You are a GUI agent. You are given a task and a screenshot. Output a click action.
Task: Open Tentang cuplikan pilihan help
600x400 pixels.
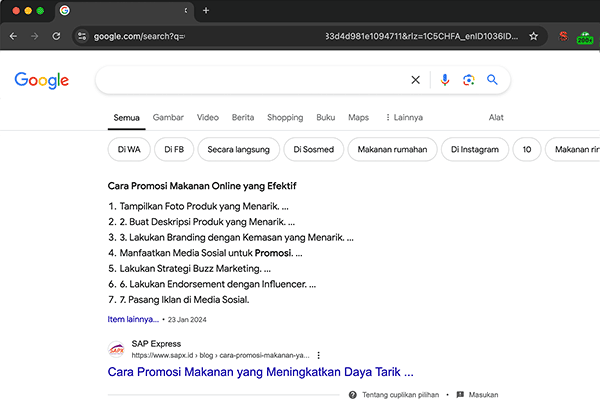coord(394,395)
